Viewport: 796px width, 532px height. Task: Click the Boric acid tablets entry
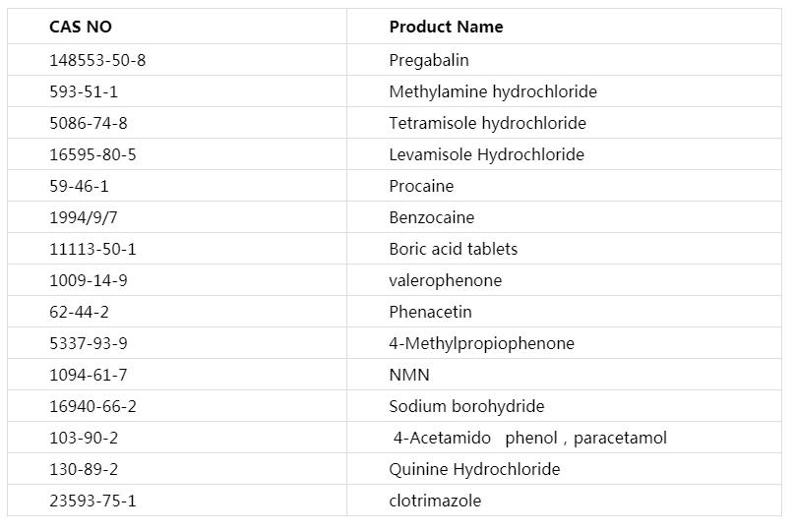[453, 249]
